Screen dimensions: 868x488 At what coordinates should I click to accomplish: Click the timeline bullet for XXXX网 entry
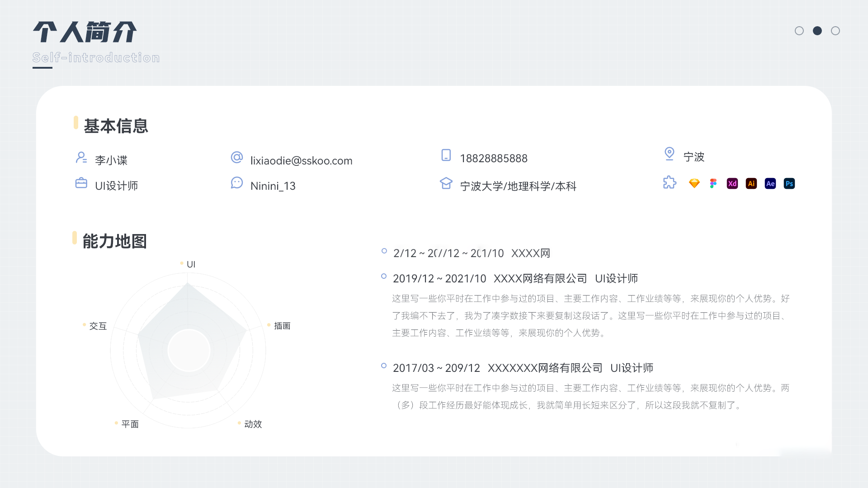click(x=384, y=251)
